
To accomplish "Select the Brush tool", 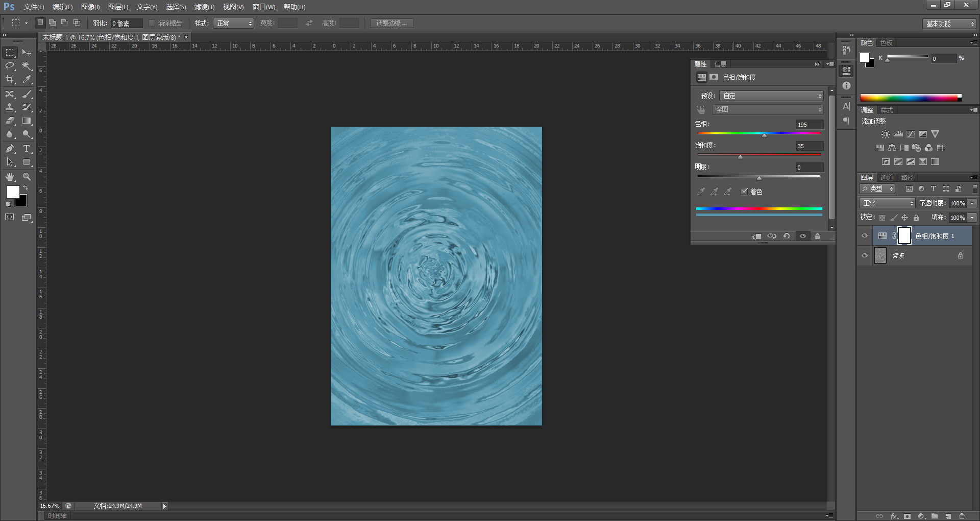I will point(27,94).
